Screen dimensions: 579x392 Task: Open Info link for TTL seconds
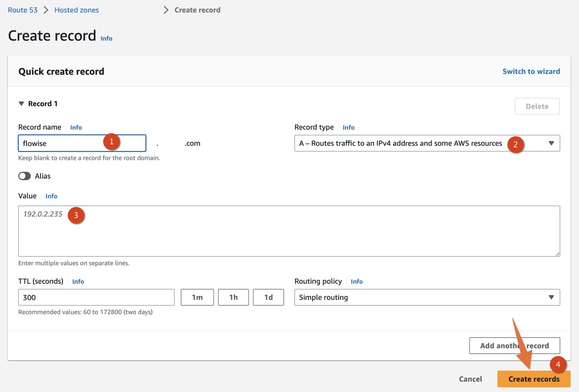(78, 282)
